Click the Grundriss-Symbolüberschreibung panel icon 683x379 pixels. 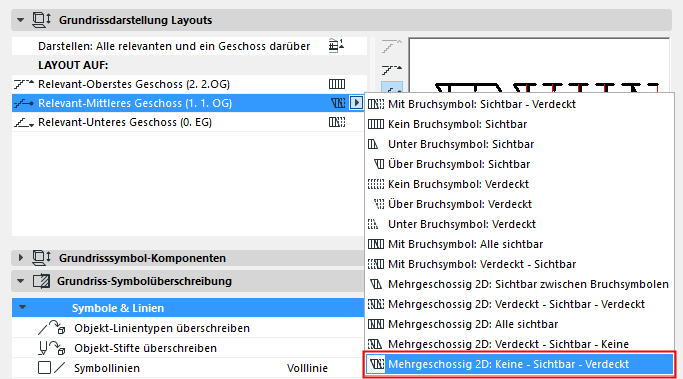(x=41, y=281)
